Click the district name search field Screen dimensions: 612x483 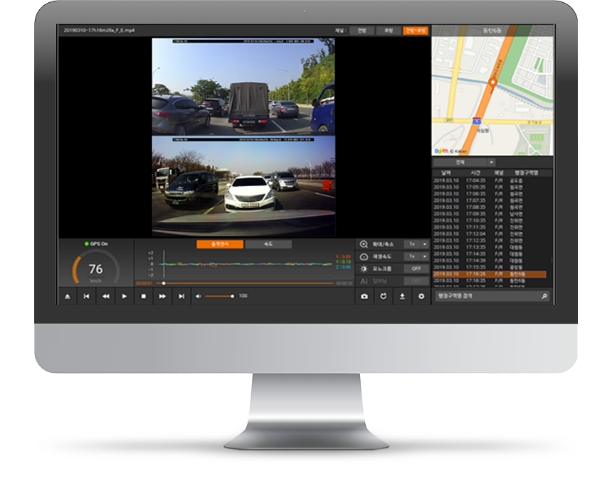click(487, 297)
